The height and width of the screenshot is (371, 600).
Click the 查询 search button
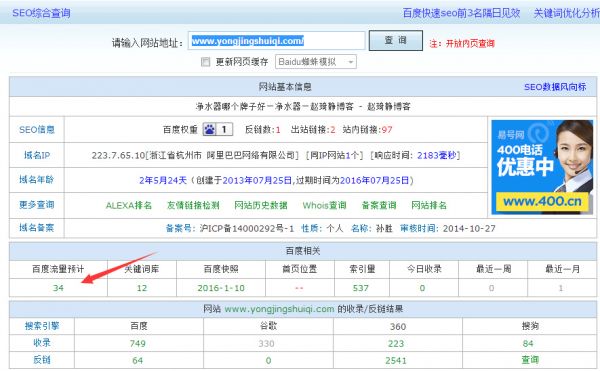point(395,40)
